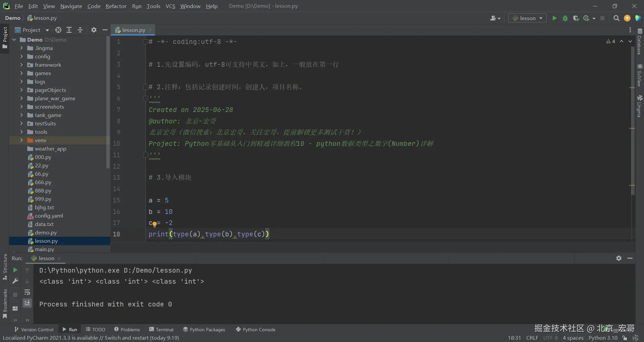Image resolution: width=644 pixels, height=342 pixels.
Task: Open the VCS menu
Action: [170, 6]
